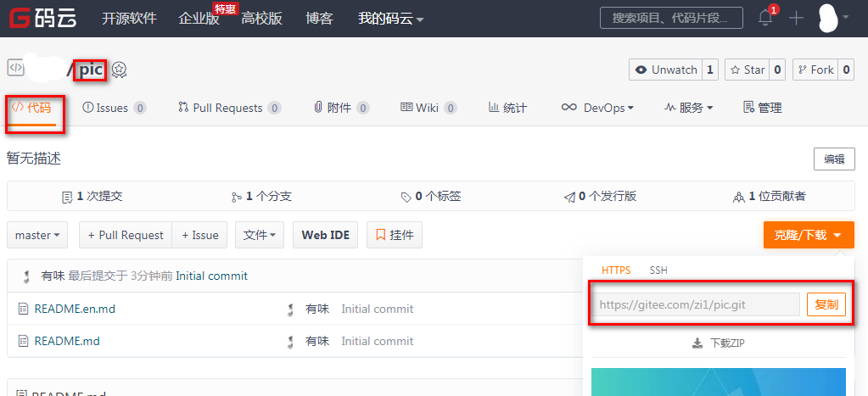The height and width of the screenshot is (396, 868).
Task: Switch to the 代码 tab
Action: tap(31, 108)
